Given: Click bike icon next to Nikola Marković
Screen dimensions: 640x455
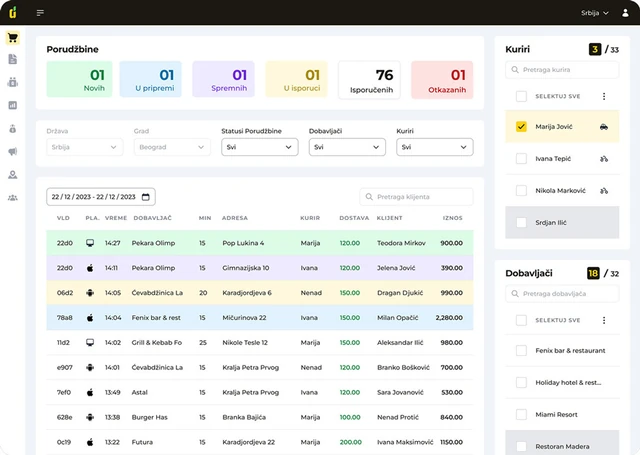Looking at the screenshot, I should 604,191.
